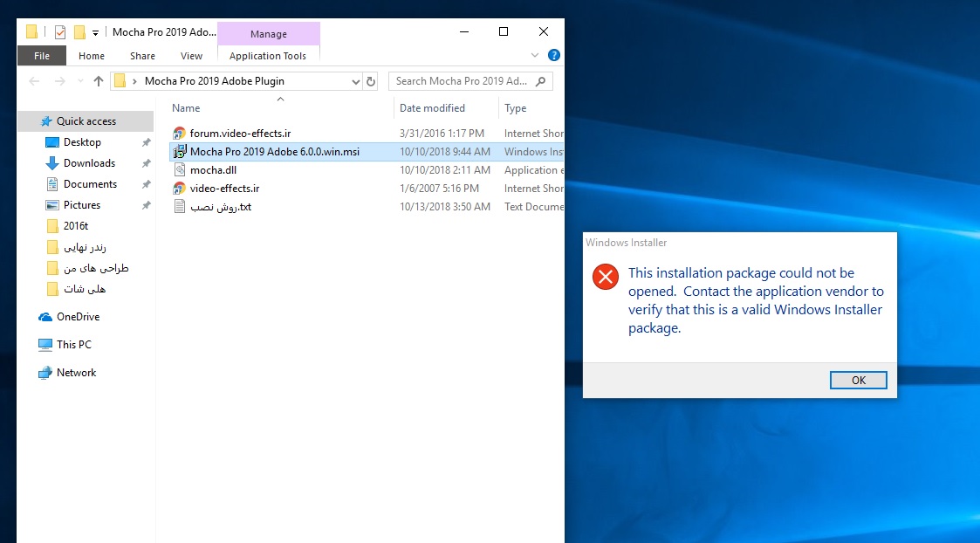The height and width of the screenshot is (543, 980).
Task: Switch to the View ribbon tab
Action: click(191, 56)
